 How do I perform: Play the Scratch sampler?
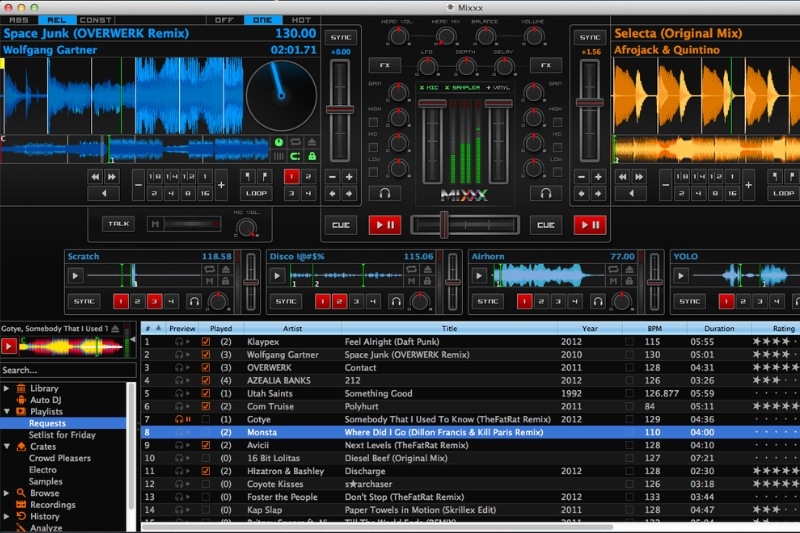tap(75, 276)
